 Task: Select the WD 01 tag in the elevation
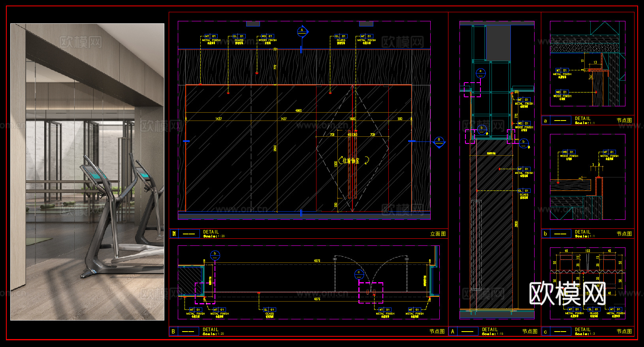coord(267,36)
